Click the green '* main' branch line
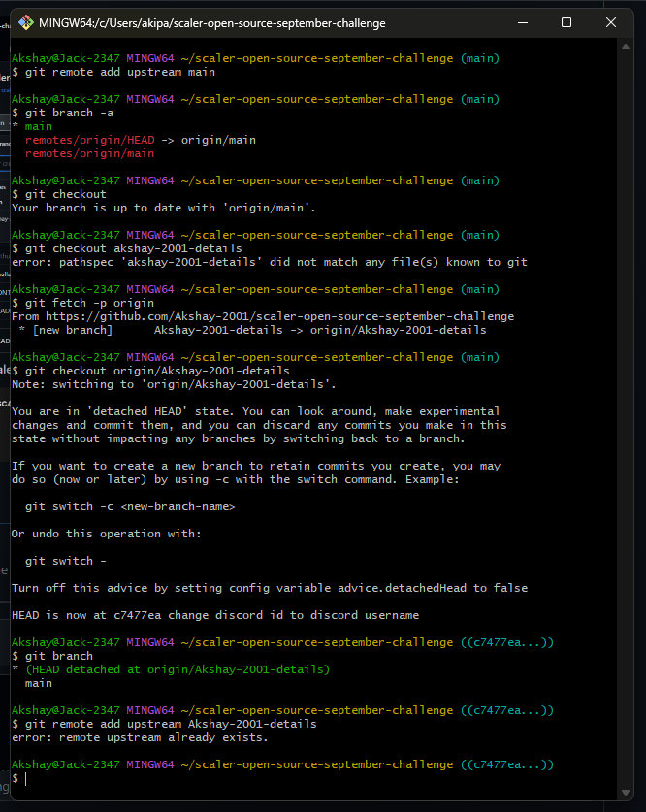The height and width of the screenshot is (812, 646). point(32,126)
